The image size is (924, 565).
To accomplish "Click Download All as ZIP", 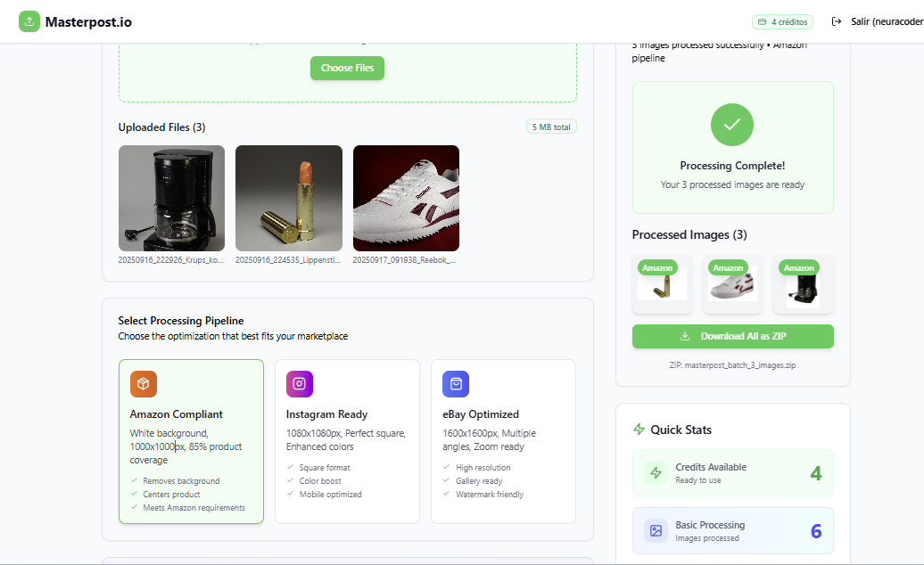I will [x=732, y=336].
